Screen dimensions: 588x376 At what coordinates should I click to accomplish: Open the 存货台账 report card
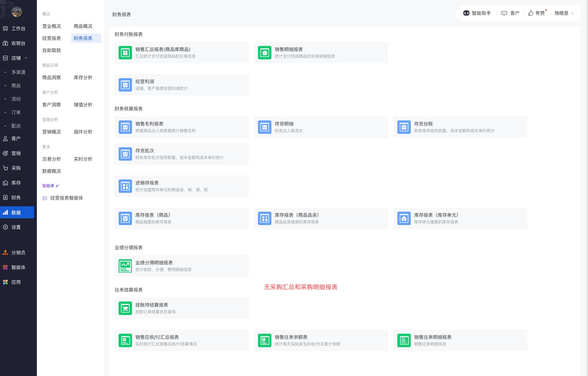pos(460,127)
